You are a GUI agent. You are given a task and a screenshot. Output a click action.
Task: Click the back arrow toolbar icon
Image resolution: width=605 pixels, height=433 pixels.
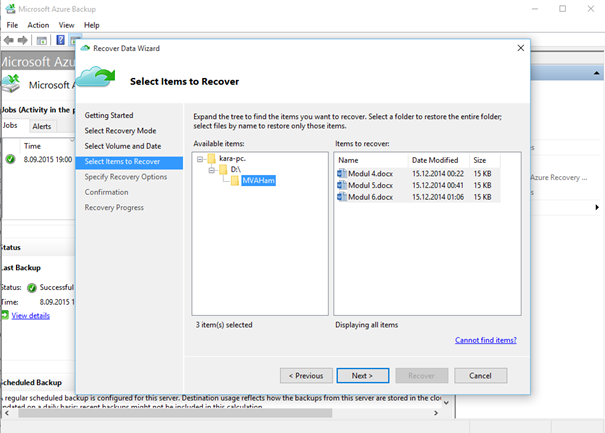8,40
